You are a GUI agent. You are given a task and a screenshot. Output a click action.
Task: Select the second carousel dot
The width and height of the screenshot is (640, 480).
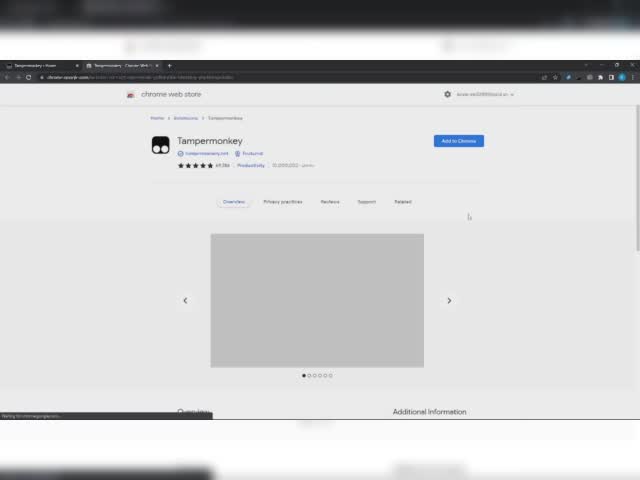(309, 376)
